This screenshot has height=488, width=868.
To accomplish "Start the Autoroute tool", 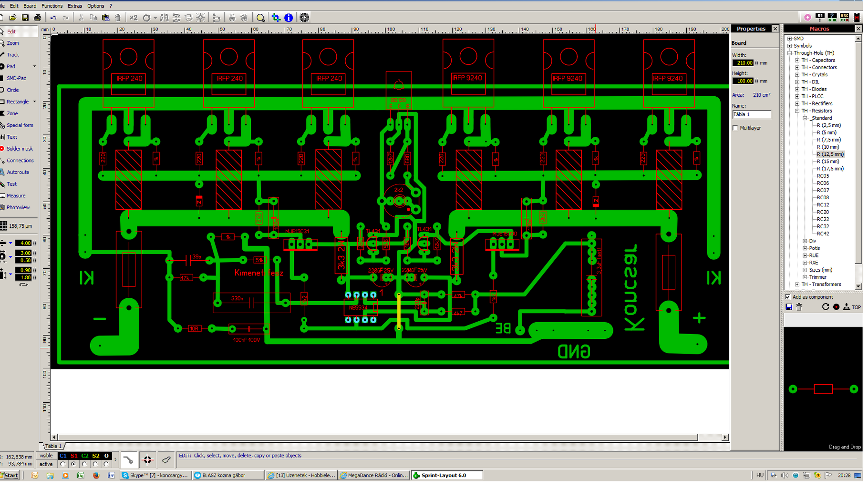I will (x=18, y=173).
